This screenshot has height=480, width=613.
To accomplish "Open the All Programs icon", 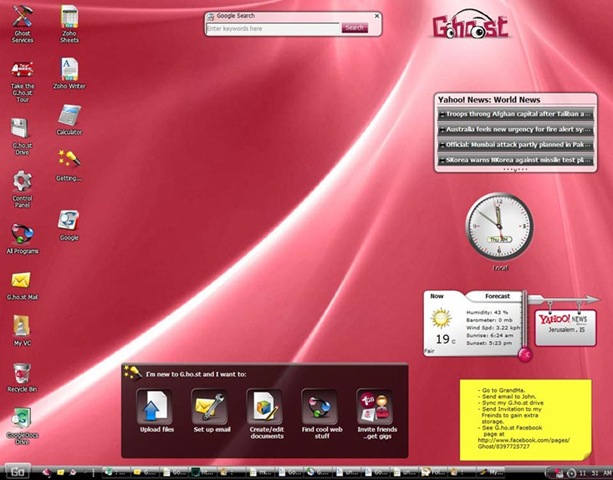I will 22,234.
